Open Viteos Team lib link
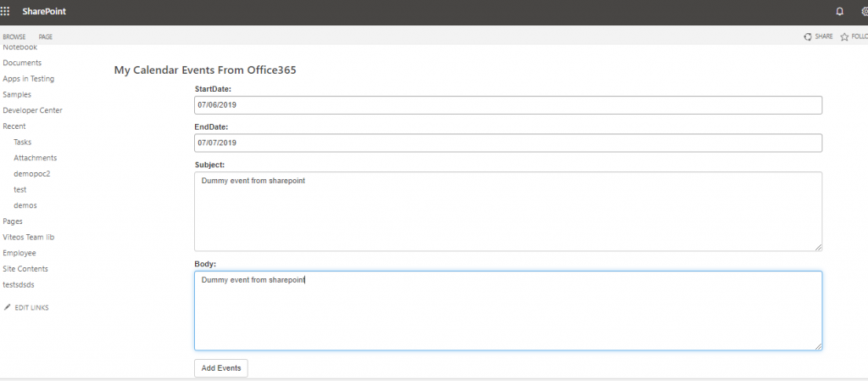This screenshot has width=868, height=381. 29,237
